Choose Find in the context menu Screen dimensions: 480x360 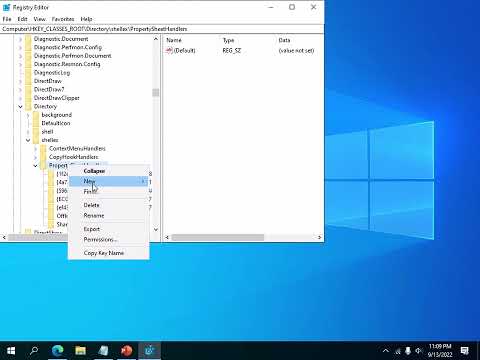coord(109,191)
